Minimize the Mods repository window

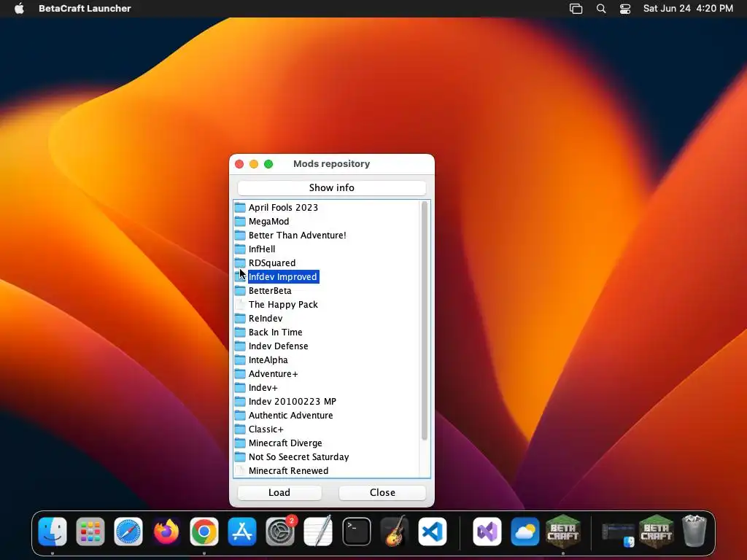click(254, 164)
